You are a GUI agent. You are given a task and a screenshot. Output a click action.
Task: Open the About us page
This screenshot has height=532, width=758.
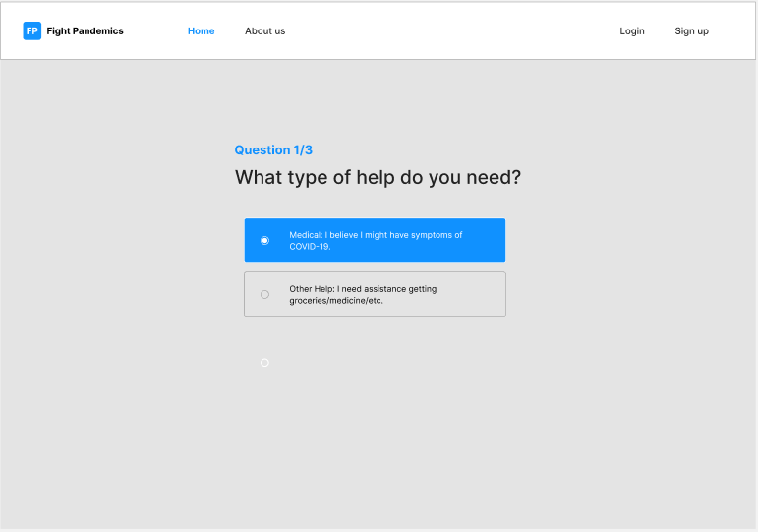[x=264, y=30]
